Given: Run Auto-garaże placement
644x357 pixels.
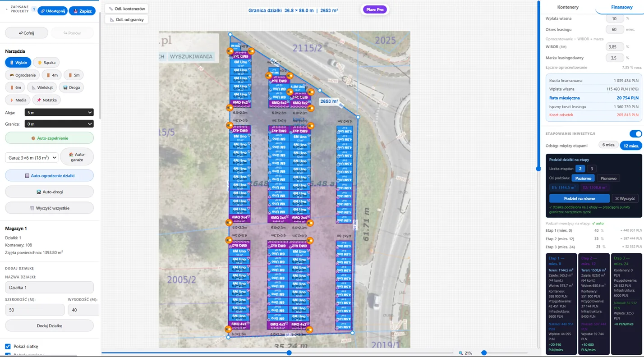Looking at the screenshot, I should pos(77,157).
